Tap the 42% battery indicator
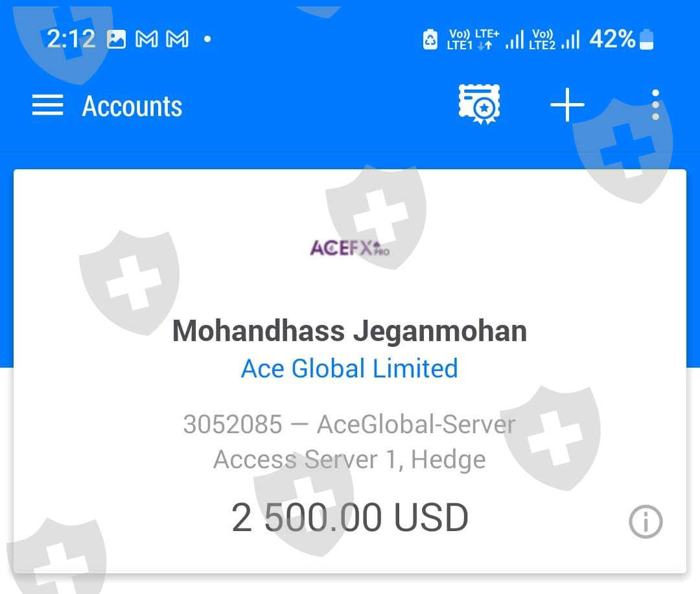This screenshot has width=700, height=594. pos(622,40)
